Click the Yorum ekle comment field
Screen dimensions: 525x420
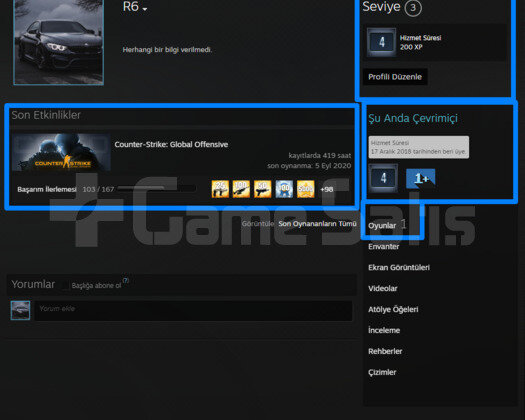(x=194, y=310)
